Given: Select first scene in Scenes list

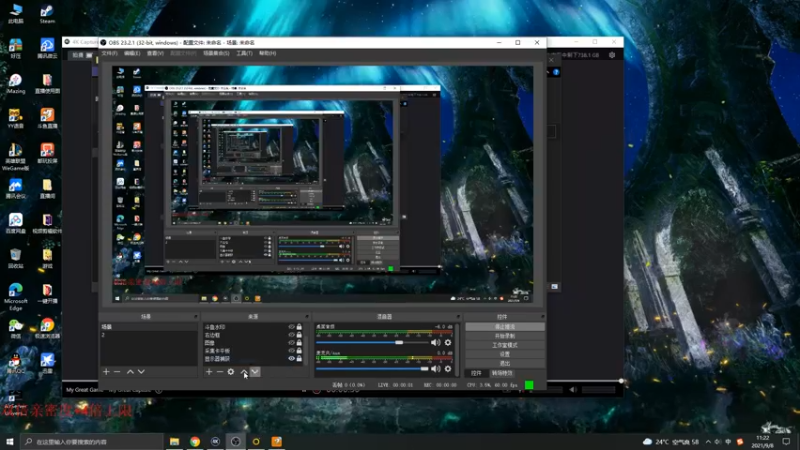Looking at the screenshot, I should click(148, 327).
